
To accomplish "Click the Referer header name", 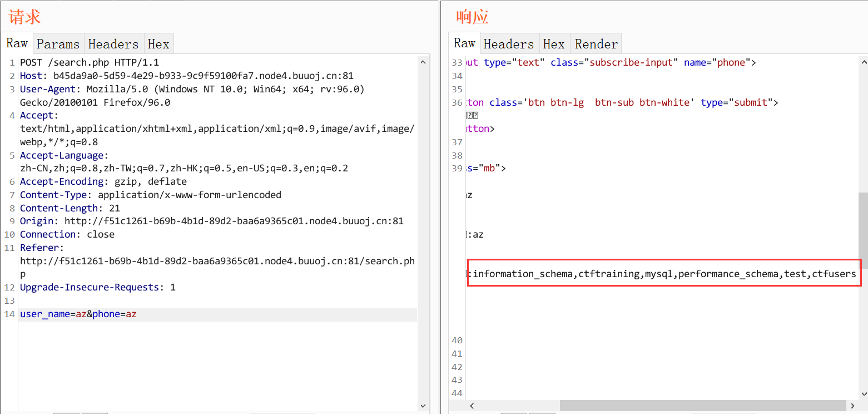I will (42, 248).
